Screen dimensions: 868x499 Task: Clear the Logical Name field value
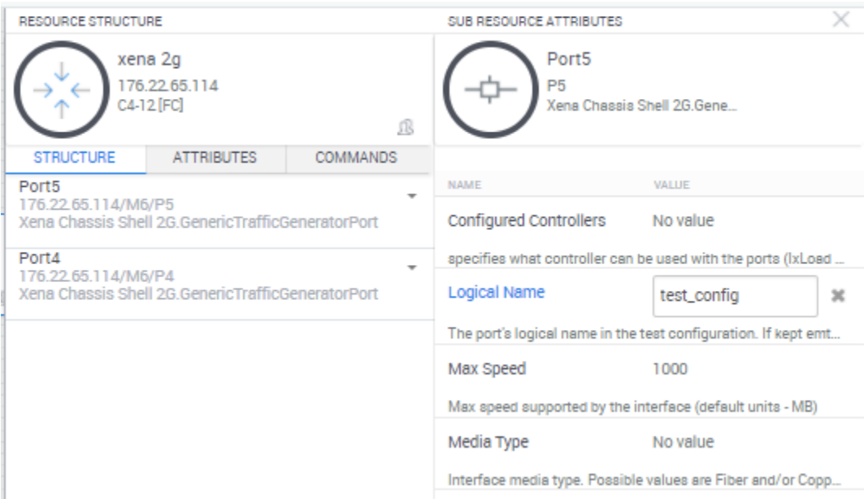838,296
